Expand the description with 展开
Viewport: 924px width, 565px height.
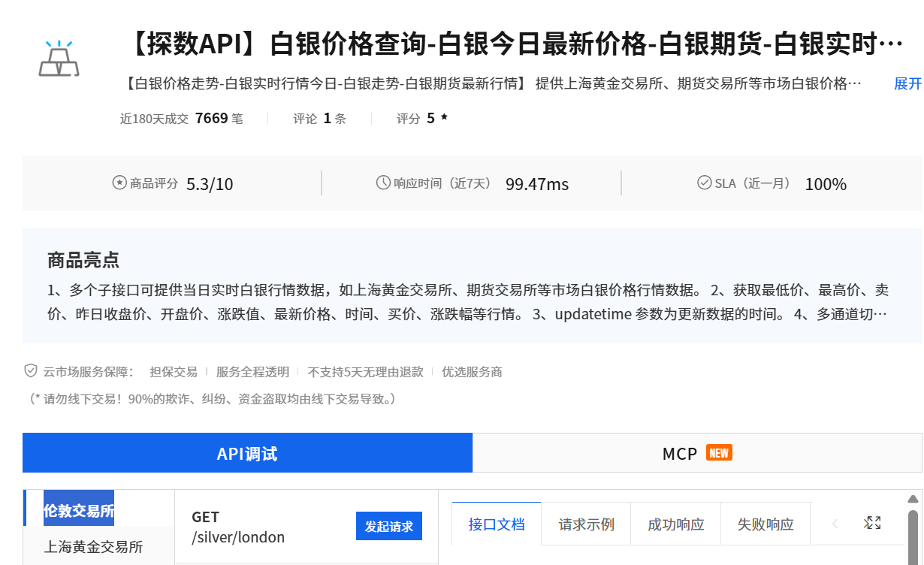(x=907, y=83)
